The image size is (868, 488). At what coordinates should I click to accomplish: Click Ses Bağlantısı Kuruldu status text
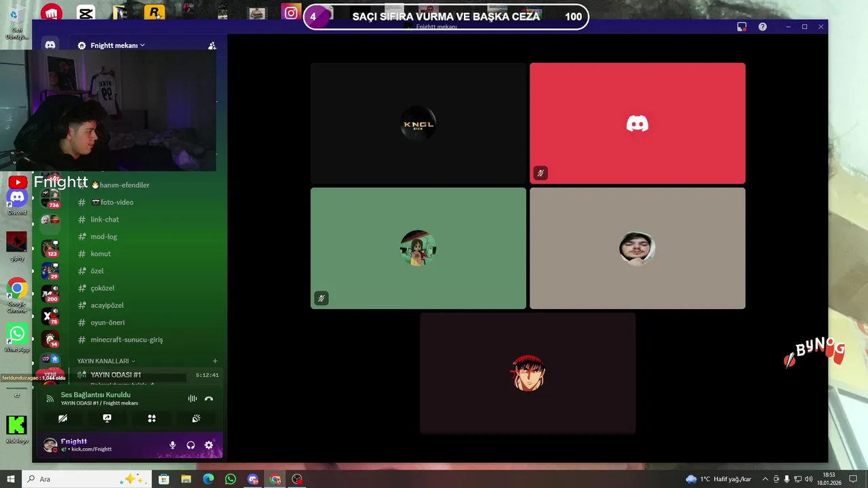(96, 394)
